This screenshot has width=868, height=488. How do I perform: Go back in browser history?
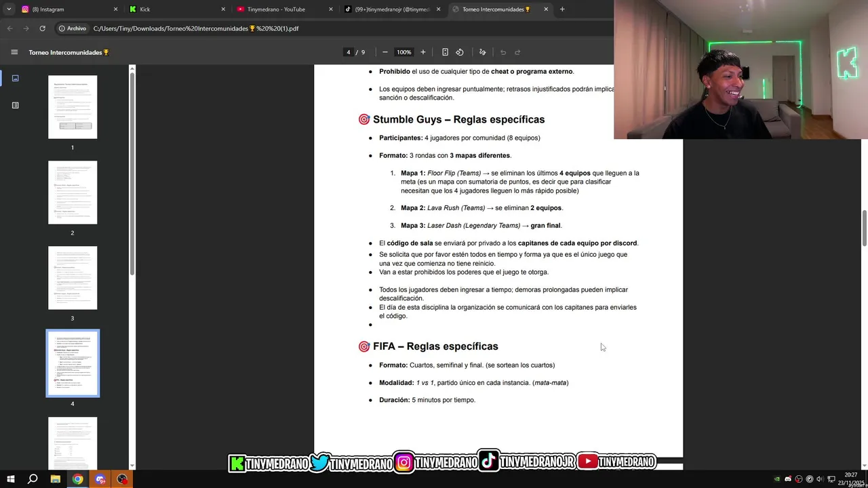pos(9,28)
